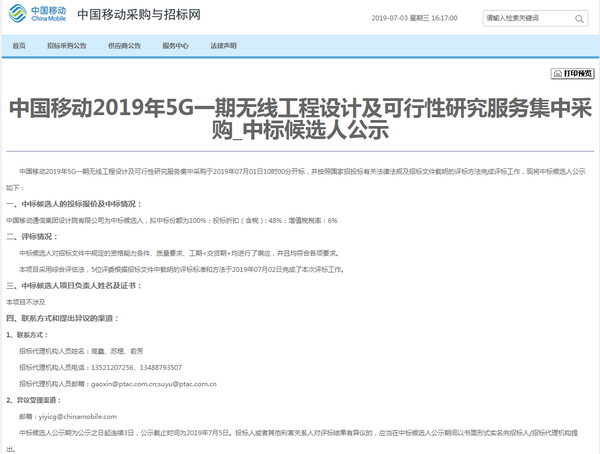Click section heading 四、联系方式和提出异议的渠道
Image resolution: width=600 pixels, height=454 pixels.
pyautogui.click(x=63, y=318)
